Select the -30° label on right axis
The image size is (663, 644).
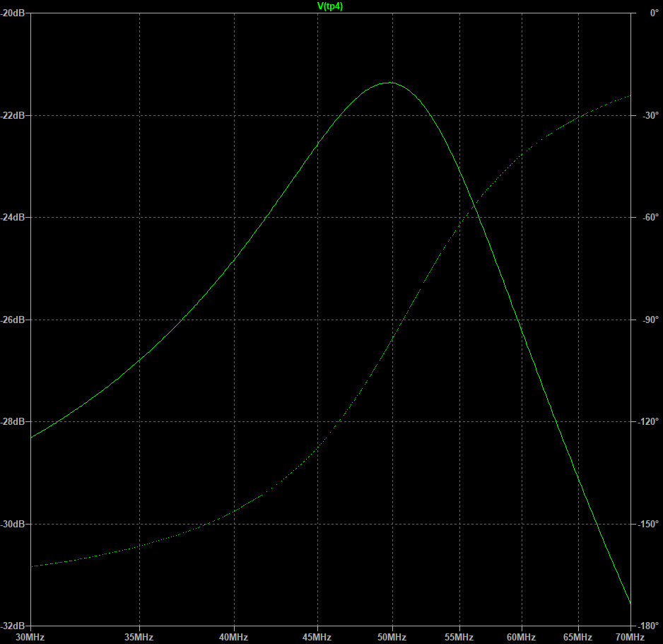[650, 115]
